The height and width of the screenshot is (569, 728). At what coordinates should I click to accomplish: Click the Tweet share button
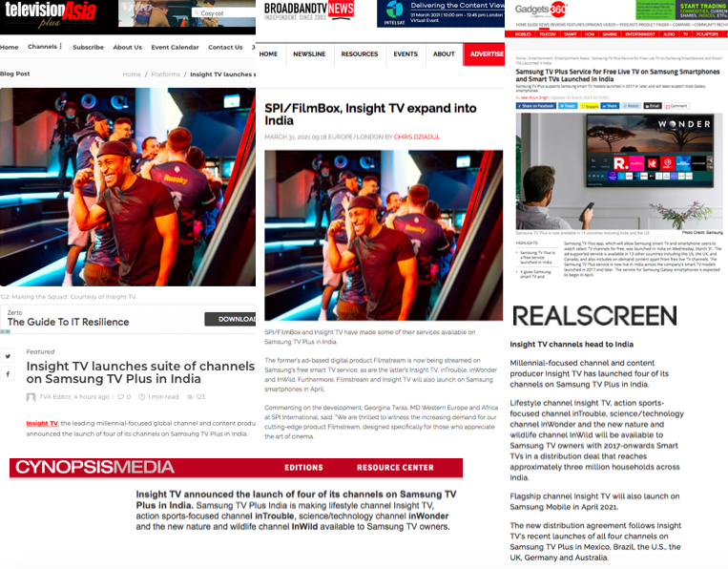click(x=568, y=106)
